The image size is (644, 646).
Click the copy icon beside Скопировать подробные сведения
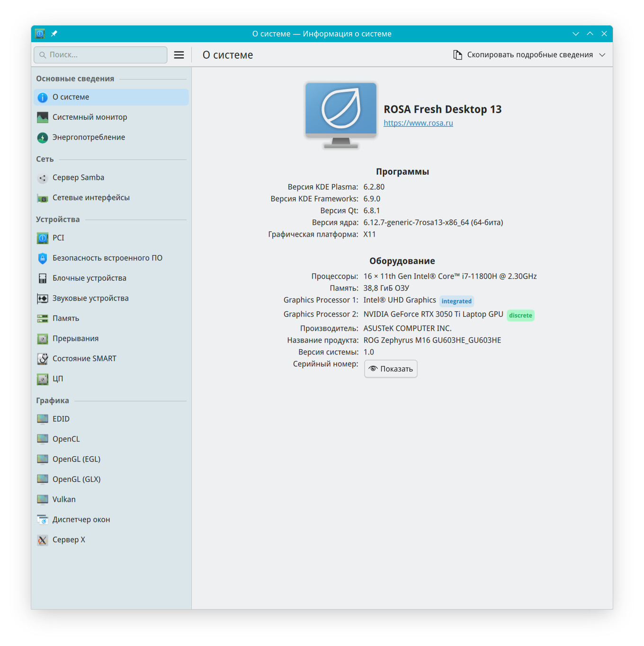point(457,55)
